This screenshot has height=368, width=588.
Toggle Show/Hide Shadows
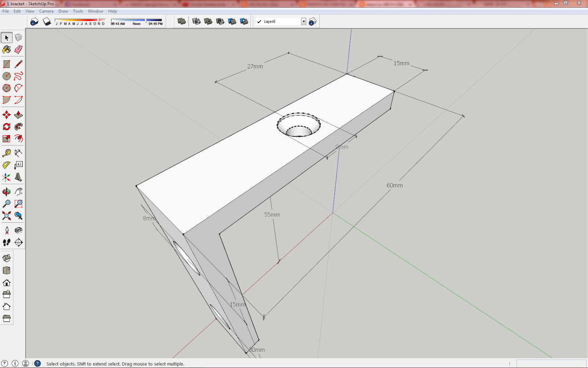point(47,21)
